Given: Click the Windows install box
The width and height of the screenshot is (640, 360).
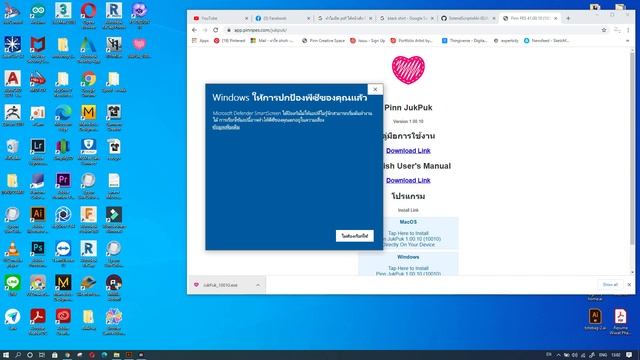Looking at the screenshot, I should pos(408,264).
